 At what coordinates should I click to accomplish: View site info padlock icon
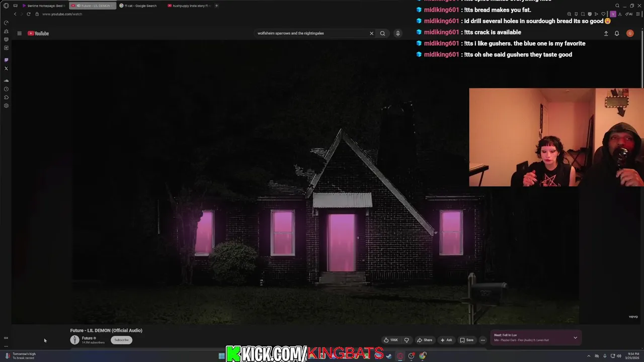click(x=37, y=14)
